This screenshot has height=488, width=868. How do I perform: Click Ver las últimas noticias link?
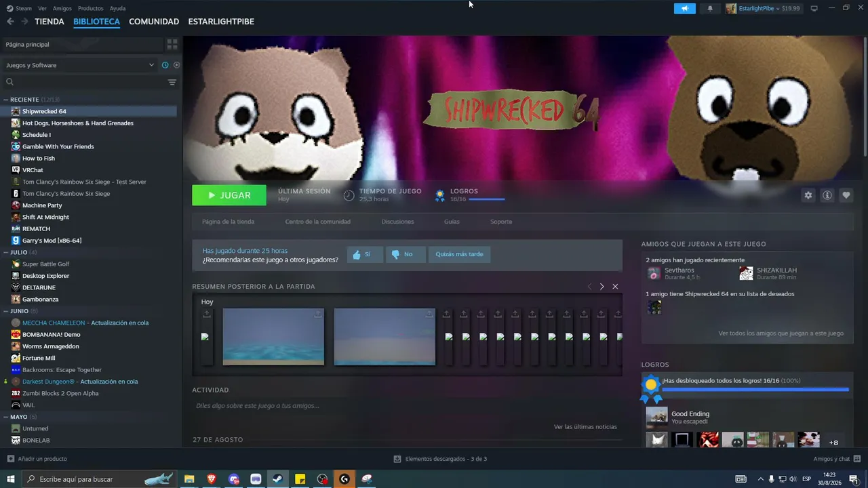(585, 427)
